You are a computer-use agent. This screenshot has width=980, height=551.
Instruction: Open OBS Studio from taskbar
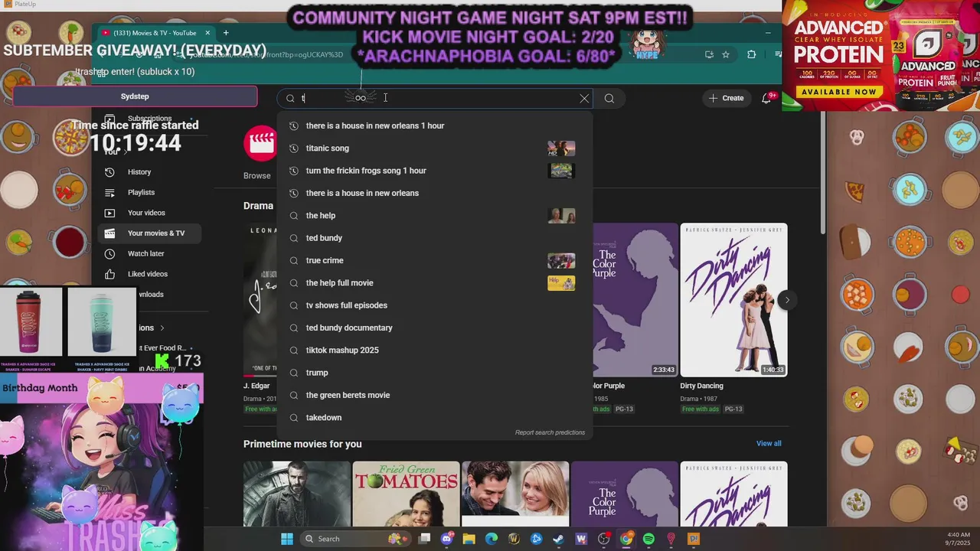(604, 539)
